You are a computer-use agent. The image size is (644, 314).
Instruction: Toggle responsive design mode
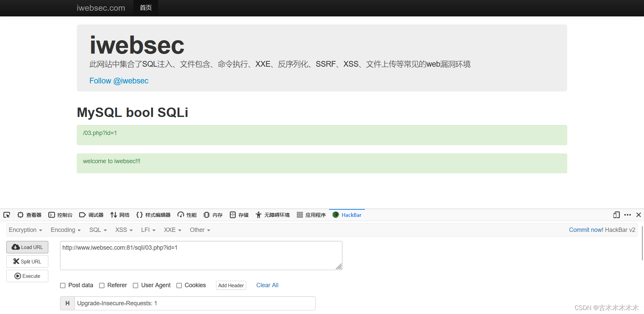[x=616, y=215]
